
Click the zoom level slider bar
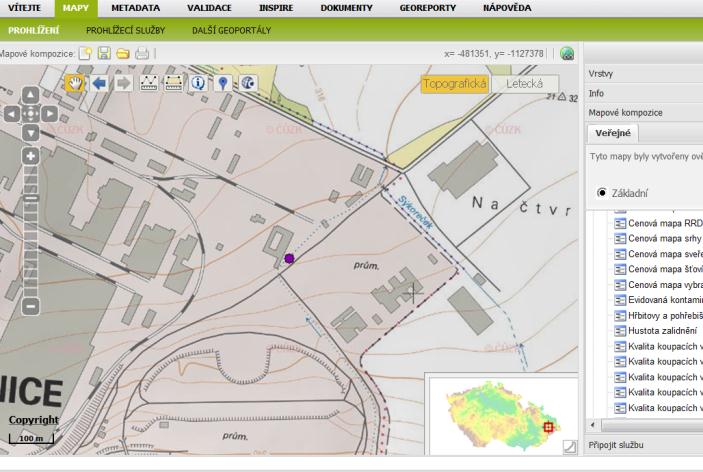(30, 231)
